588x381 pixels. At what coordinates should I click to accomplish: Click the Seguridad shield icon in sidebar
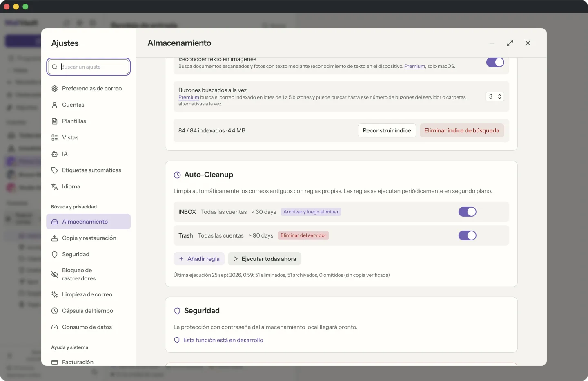pyautogui.click(x=55, y=255)
